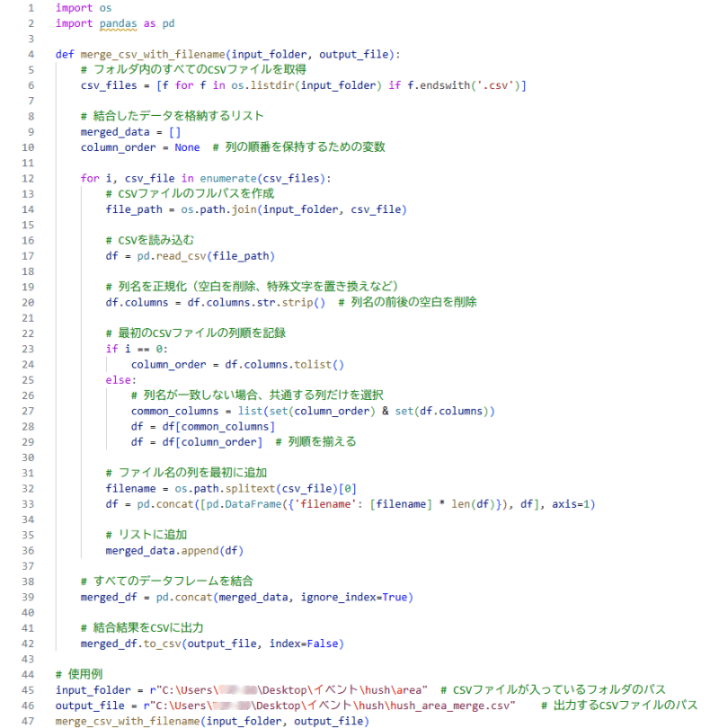
Task: Click the else keyword on line 25
Action: (x=119, y=379)
